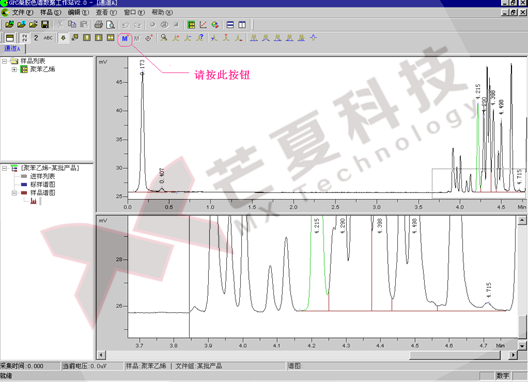Select the 通道A channel tab
The height and width of the screenshot is (382, 528).
pos(12,49)
